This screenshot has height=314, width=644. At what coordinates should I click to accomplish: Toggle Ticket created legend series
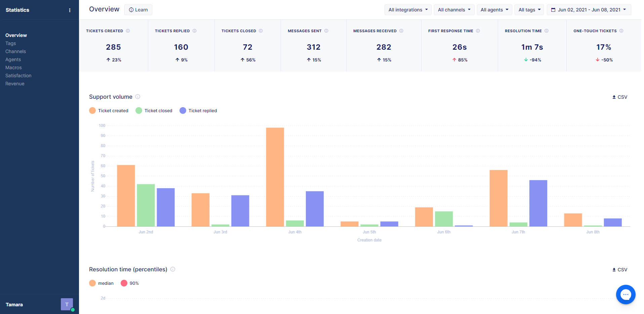click(x=109, y=110)
